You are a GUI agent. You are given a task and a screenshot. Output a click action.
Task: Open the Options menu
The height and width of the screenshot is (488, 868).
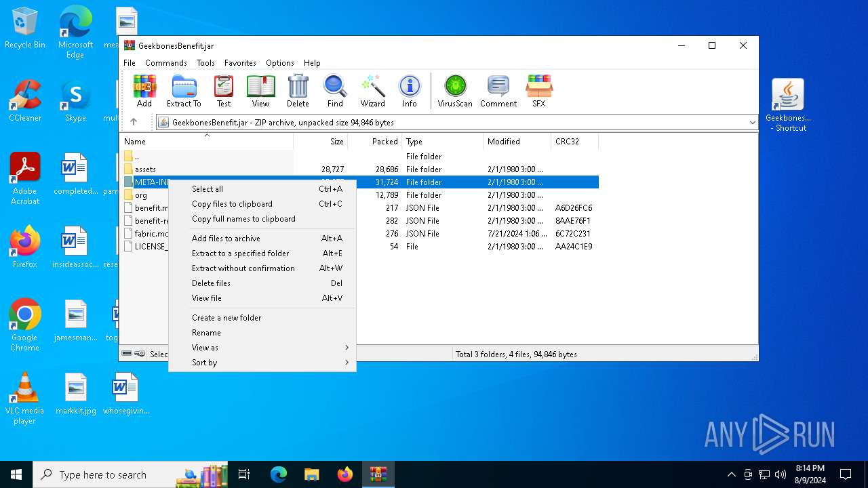[280, 63]
